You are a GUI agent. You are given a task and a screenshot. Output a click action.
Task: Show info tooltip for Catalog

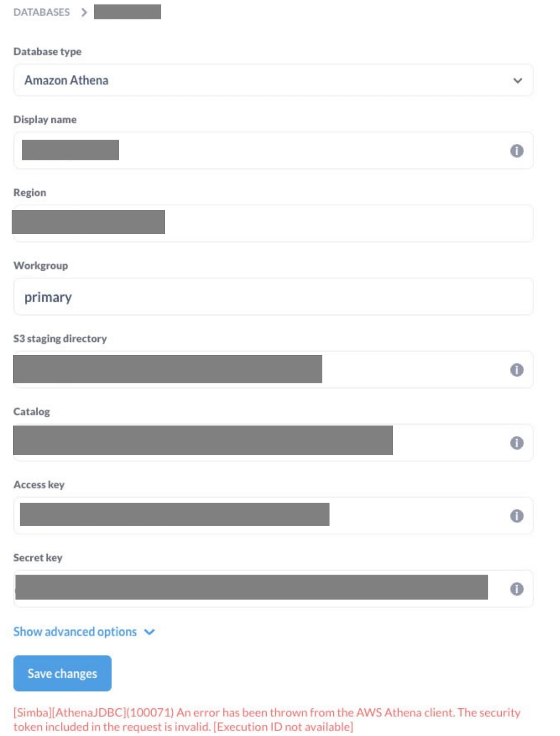coord(517,443)
